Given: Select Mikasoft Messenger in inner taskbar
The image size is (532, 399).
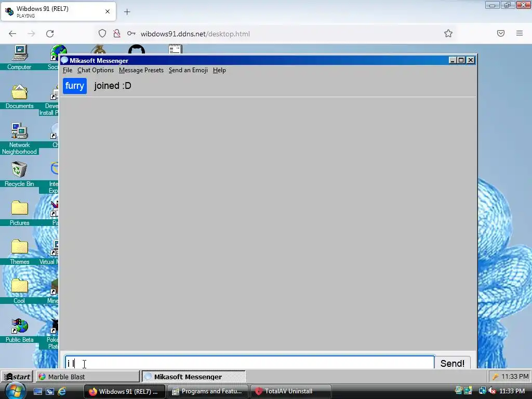Looking at the screenshot, I should [x=193, y=377].
